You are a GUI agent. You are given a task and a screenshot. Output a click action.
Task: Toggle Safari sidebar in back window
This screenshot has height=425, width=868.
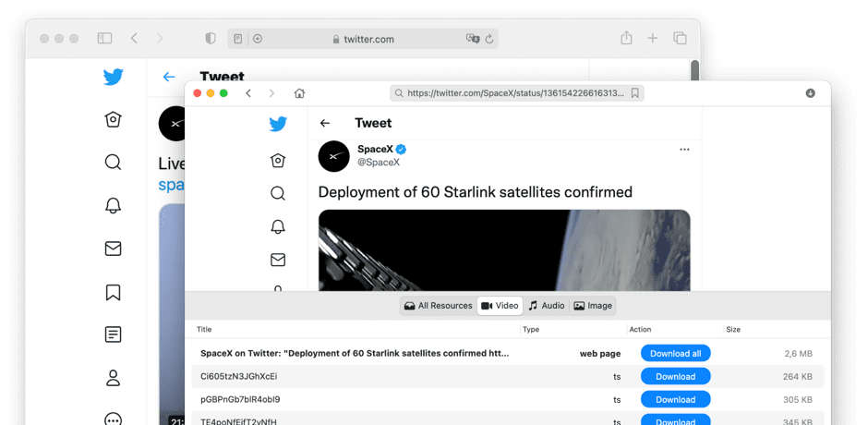point(104,38)
